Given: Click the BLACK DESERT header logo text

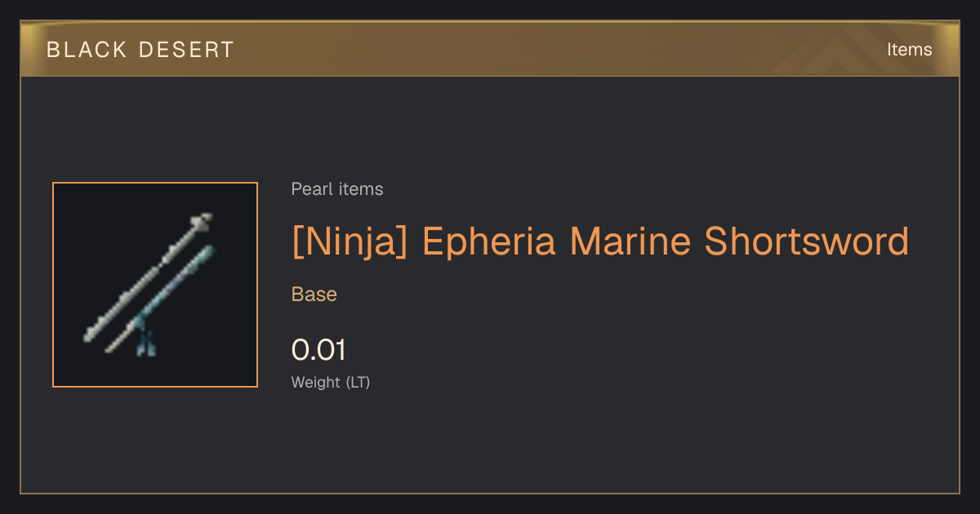Looking at the screenshot, I should pos(140,50).
